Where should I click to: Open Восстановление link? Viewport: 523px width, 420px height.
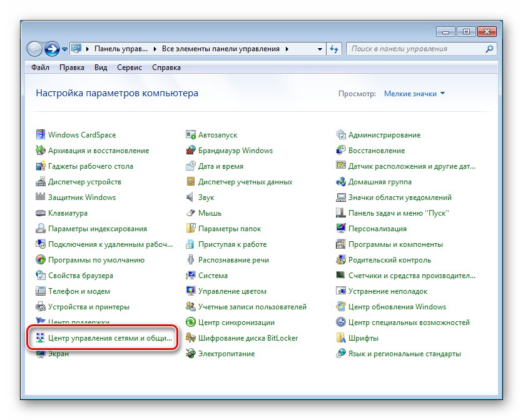pos(377,151)
